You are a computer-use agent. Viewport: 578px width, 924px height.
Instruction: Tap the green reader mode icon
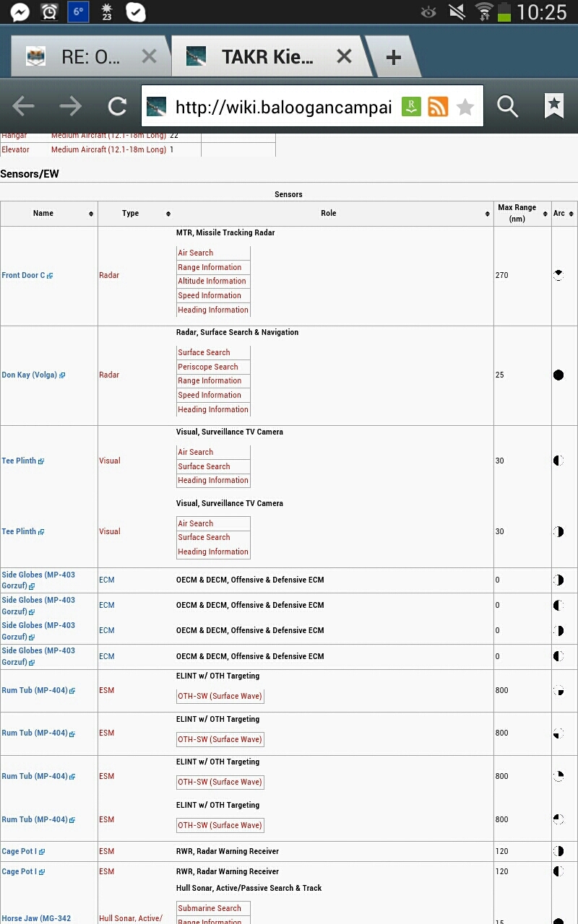[x=411, y=107]
